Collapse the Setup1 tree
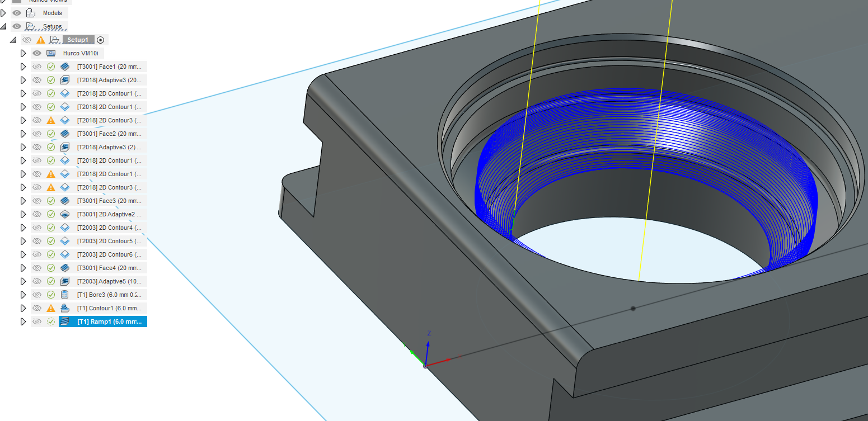Image resolution: width=868 pixels, height=421 pixels. (x=13, y=40)
